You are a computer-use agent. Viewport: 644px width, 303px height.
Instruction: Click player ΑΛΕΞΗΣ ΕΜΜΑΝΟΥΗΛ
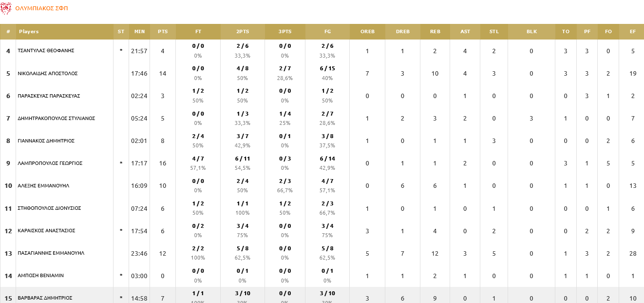click(43, 186)
